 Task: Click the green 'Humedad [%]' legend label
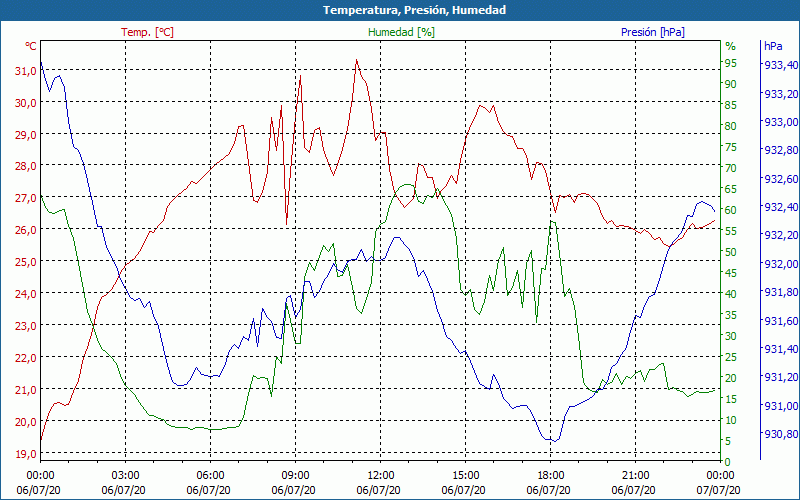(401, 32)
